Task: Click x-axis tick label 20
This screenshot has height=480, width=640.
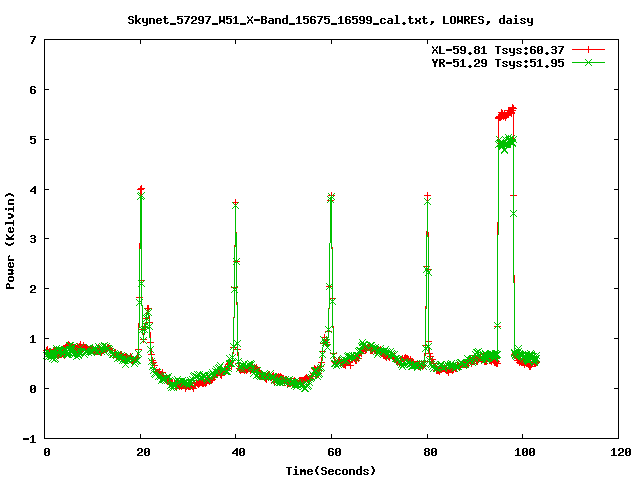Action: point(143,452)
